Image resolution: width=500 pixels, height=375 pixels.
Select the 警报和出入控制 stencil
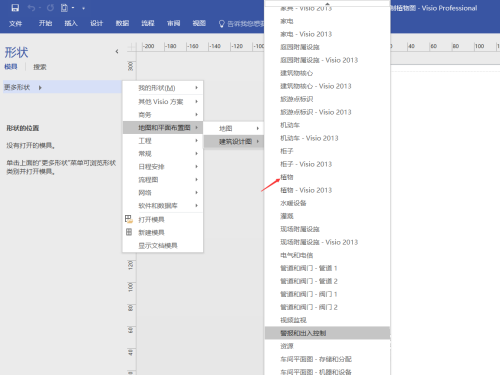coord(327,333)
